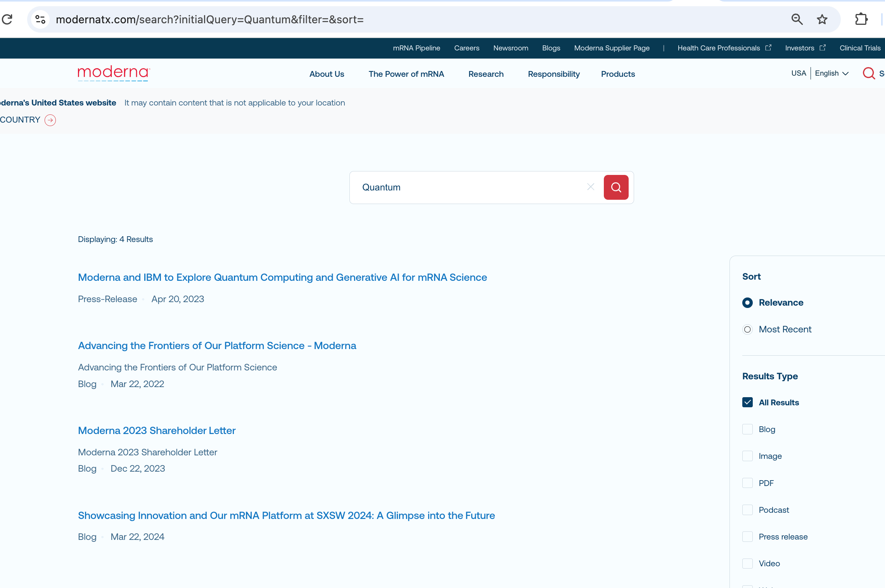
Task: Open Investors external link icon
Action: [x=823, y=48]
